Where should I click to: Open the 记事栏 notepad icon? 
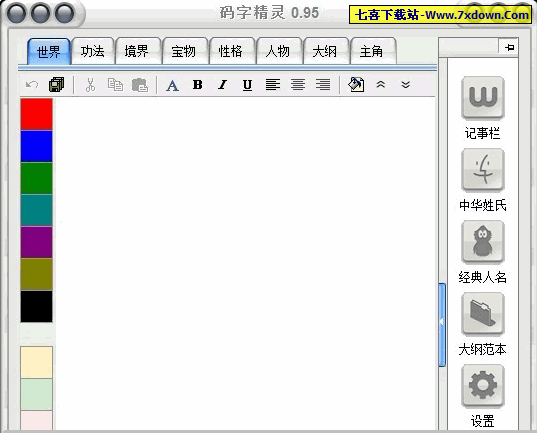483,98
